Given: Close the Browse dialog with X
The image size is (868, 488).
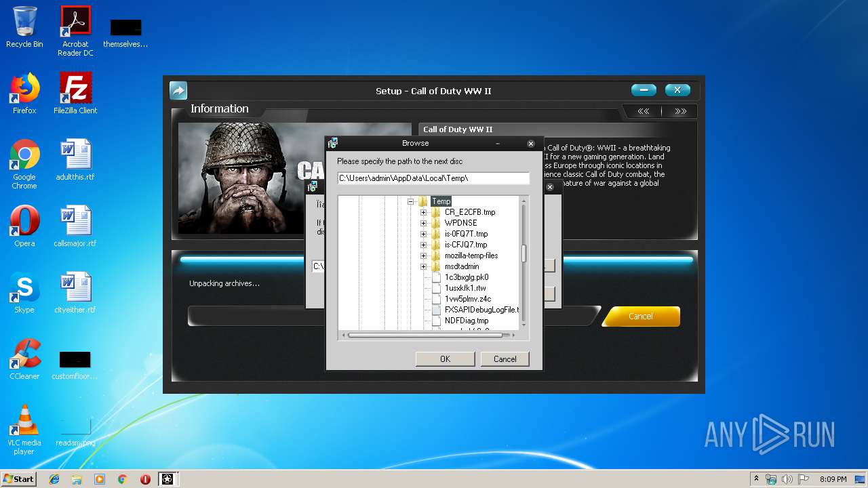Looking at the screenshot, I should [531, 144].
